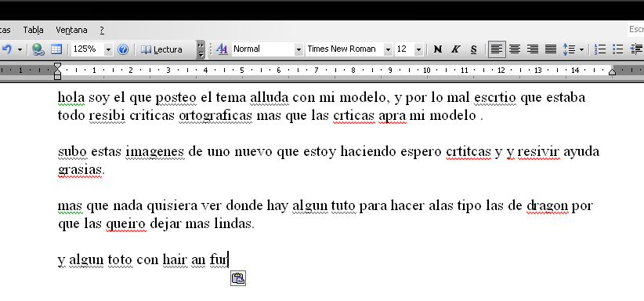Click the hanging indent marker on ruler
The height and width of the screenshot is (301, 644).
tap(57, 72)
